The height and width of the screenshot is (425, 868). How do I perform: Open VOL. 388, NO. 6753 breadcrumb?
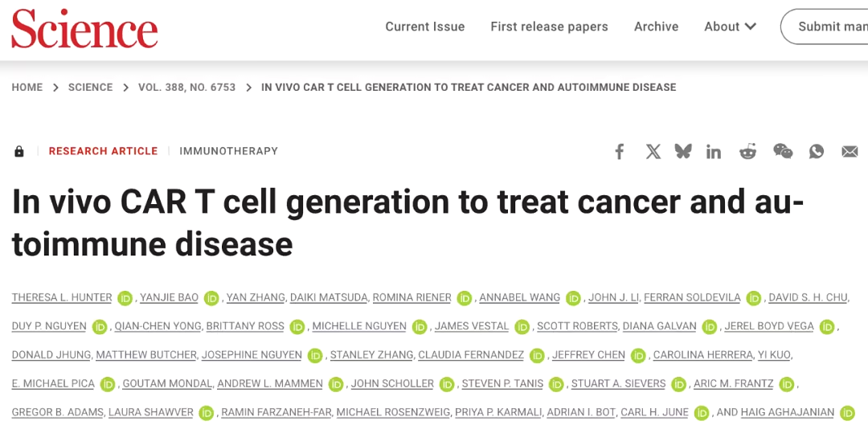click(x=187, y=88)
